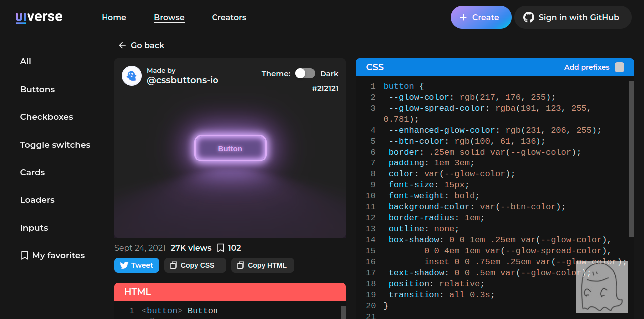Sign in with GitHub

click(x=572, y=17)
